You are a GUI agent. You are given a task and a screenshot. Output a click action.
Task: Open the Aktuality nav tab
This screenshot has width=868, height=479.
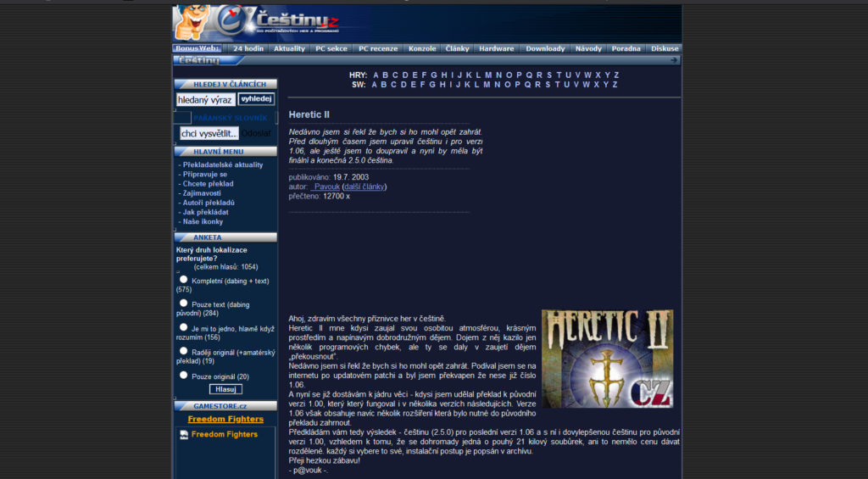[x=290, y=48]
